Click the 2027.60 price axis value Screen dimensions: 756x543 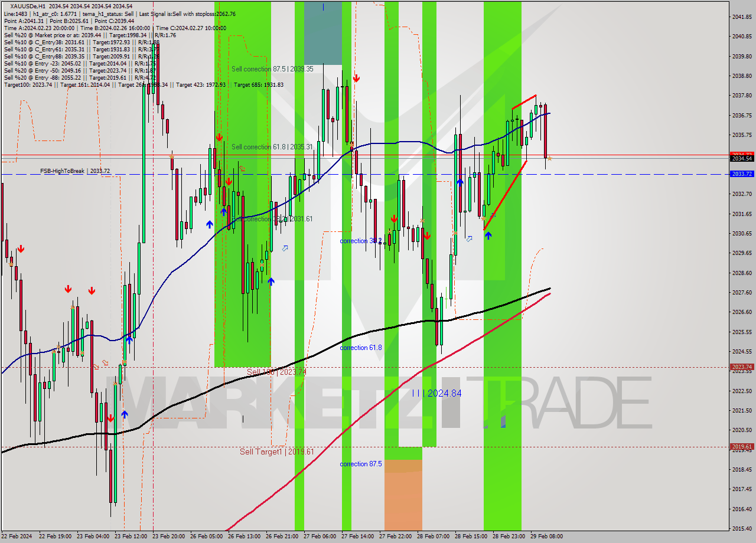[x=741, y=292]
